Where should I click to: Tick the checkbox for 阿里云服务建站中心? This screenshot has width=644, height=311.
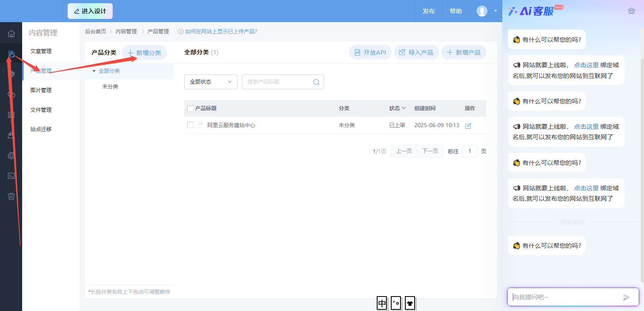(190, 125)
